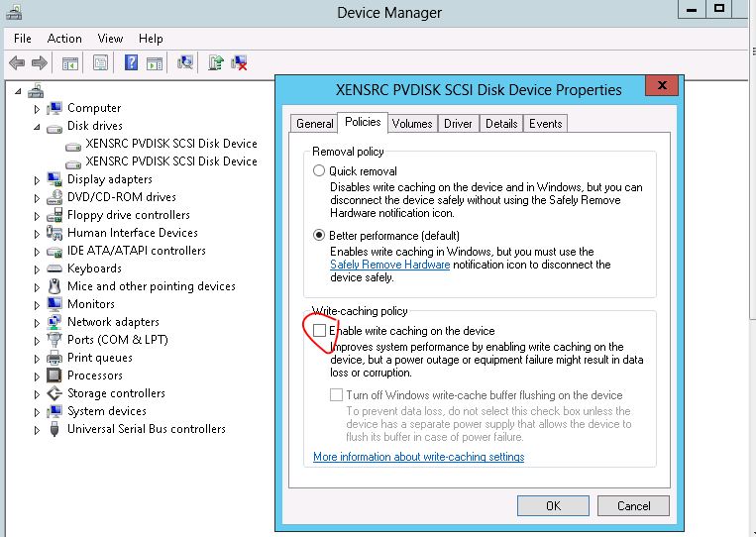The height and width of the screenshot is (537, 756).
Task: Click the Update Driver Software toolbar icon
Action: coord(216,62)
